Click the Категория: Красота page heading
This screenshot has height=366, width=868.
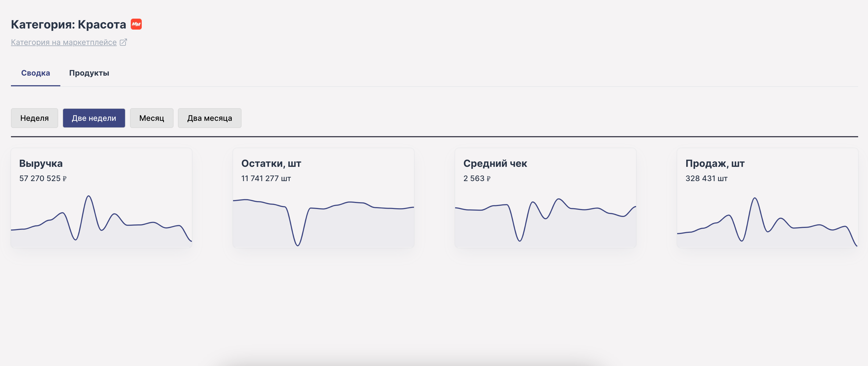[x=68, y=25]
